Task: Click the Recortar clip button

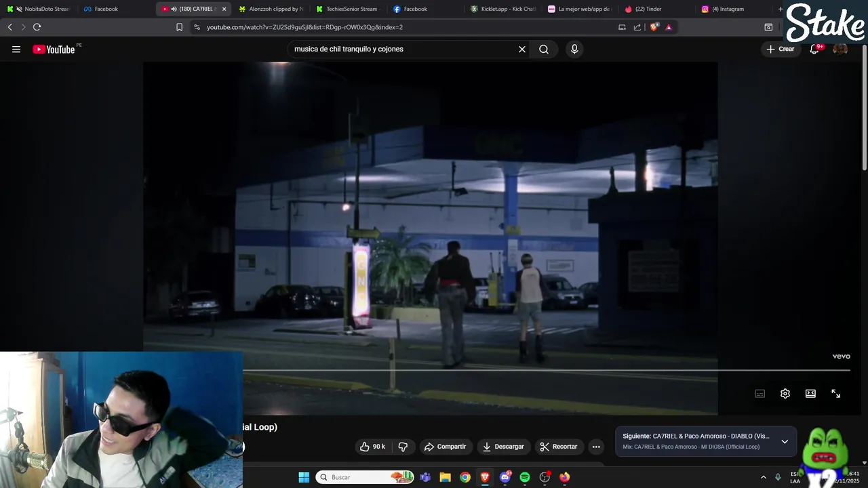Action: (559, 447)
